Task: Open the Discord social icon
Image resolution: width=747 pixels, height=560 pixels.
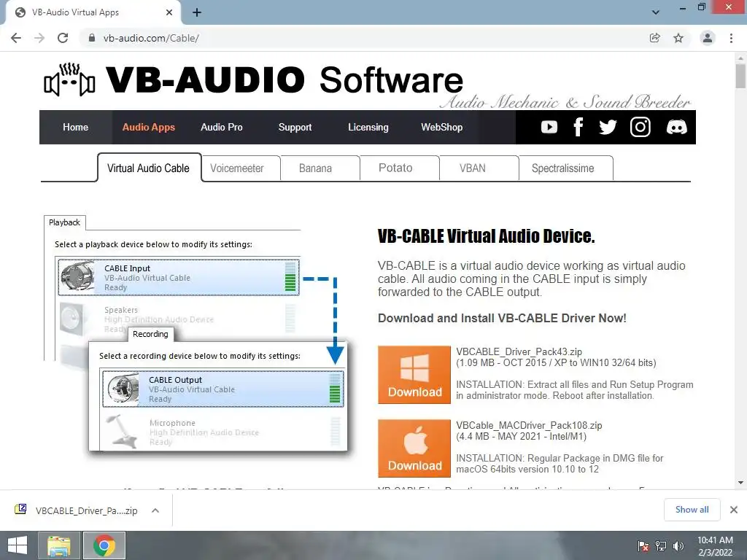Action: click(x=676, y=127)
